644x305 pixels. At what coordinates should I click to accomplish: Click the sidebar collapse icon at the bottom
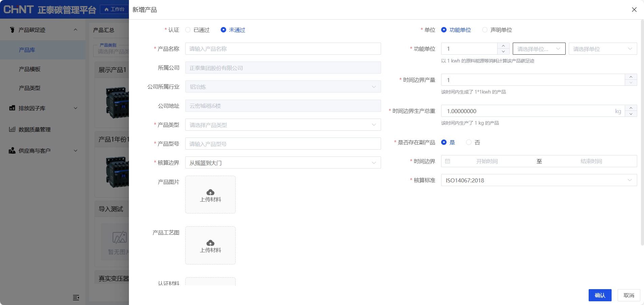pos(76,298)
